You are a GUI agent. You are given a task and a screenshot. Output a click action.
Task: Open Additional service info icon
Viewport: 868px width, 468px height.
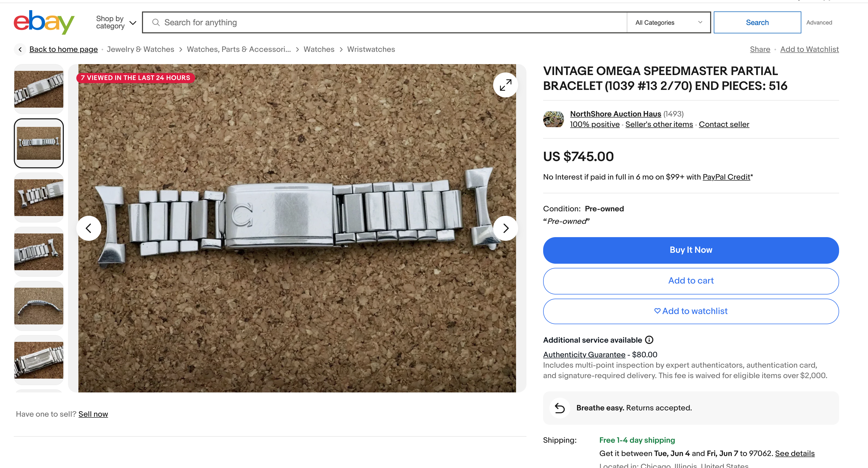[x=649, y=340]
